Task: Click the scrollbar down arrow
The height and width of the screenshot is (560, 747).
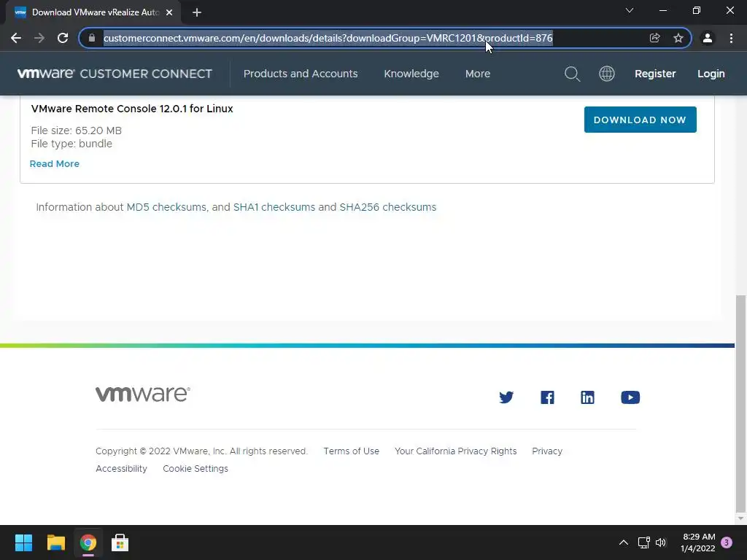Action: pos(740,518)
